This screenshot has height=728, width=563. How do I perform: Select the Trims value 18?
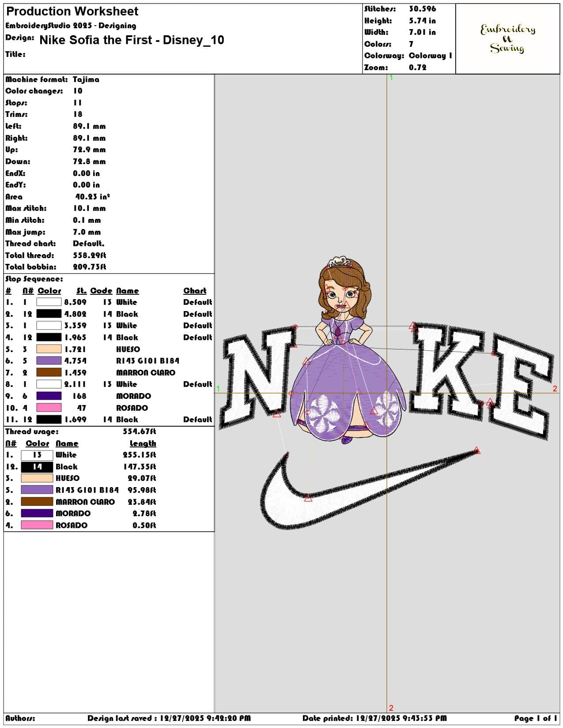click(78, 114)
